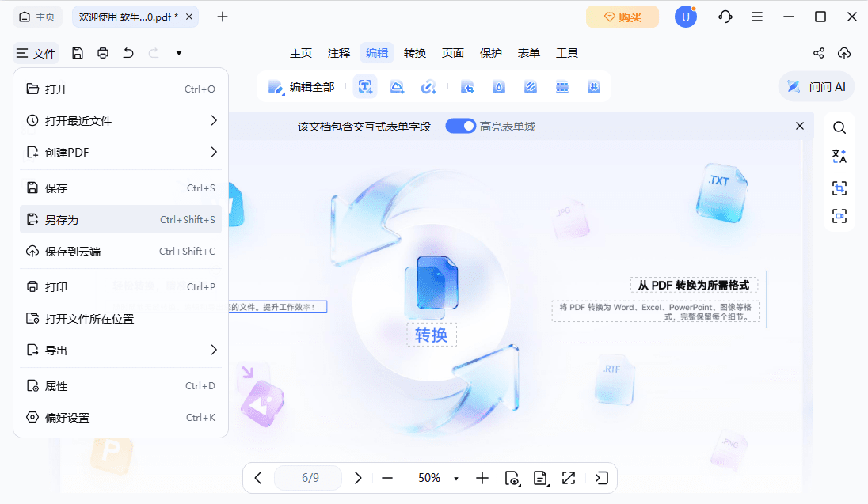Select the 编辑 ribbon tab
Viewport: 868px width, 504px height.
377,53
